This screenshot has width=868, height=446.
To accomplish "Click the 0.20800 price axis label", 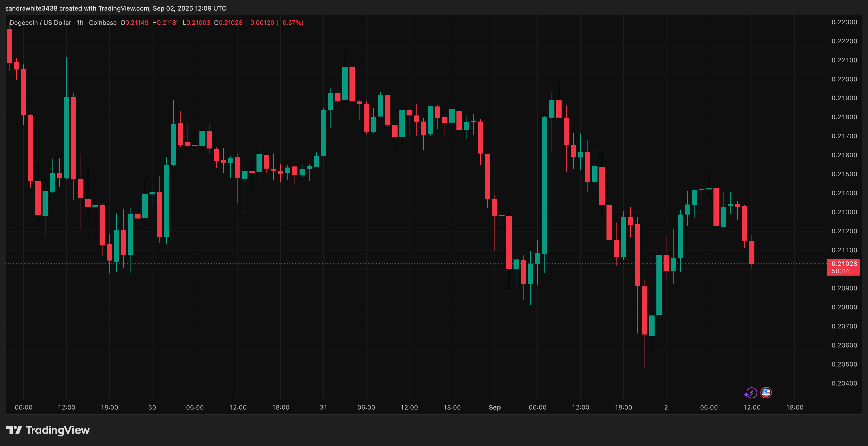I will (844, 307).
